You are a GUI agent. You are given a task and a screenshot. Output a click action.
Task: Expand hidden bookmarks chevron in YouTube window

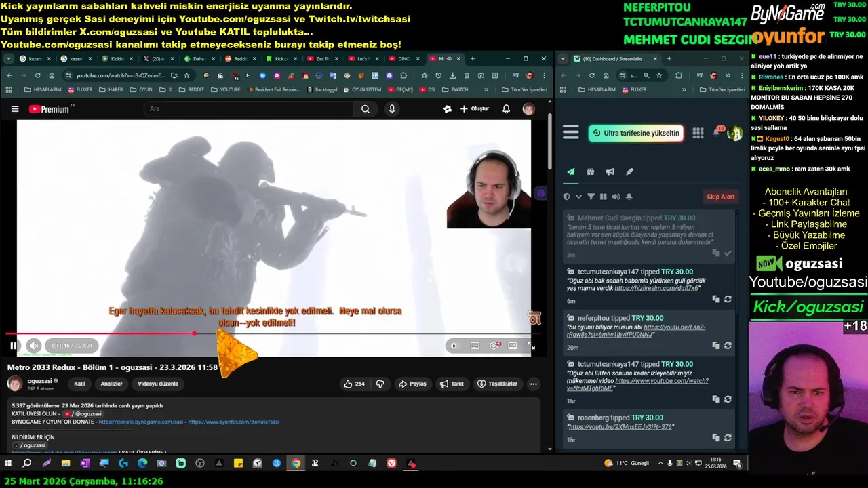486,89
